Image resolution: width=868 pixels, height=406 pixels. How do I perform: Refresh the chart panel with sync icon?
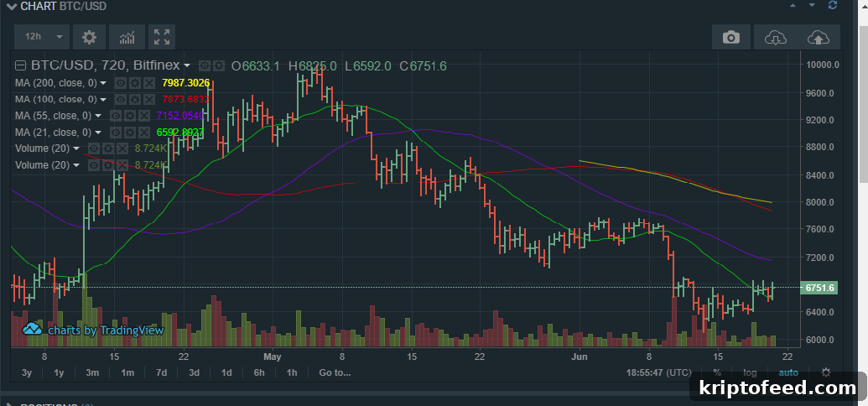[x=833, y=6]
